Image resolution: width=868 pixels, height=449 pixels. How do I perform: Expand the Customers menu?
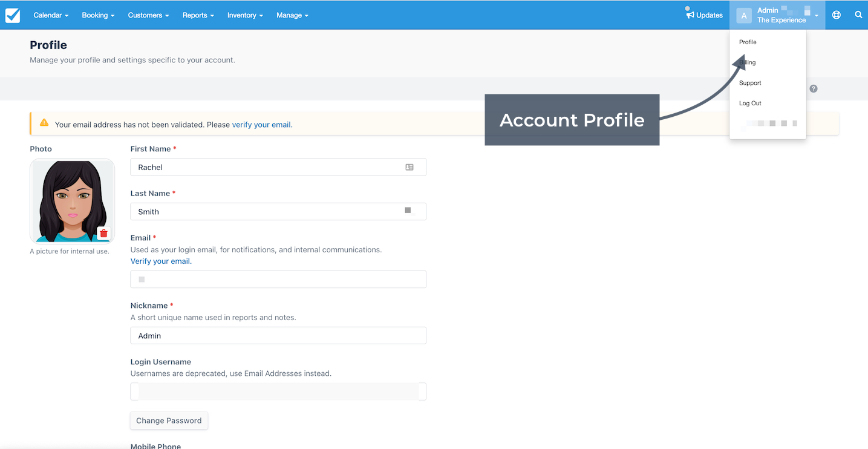148,15
